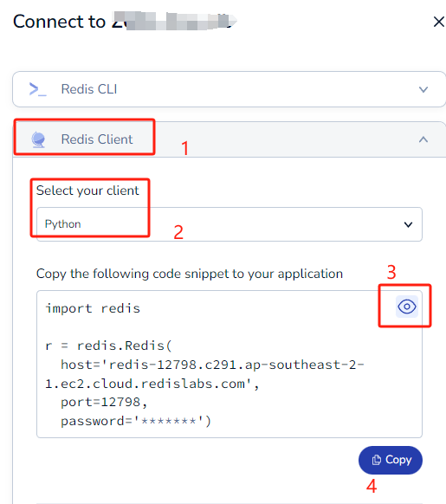
Task: Copy the code snippet with Copy button
Action: click(x=391, y=460)
